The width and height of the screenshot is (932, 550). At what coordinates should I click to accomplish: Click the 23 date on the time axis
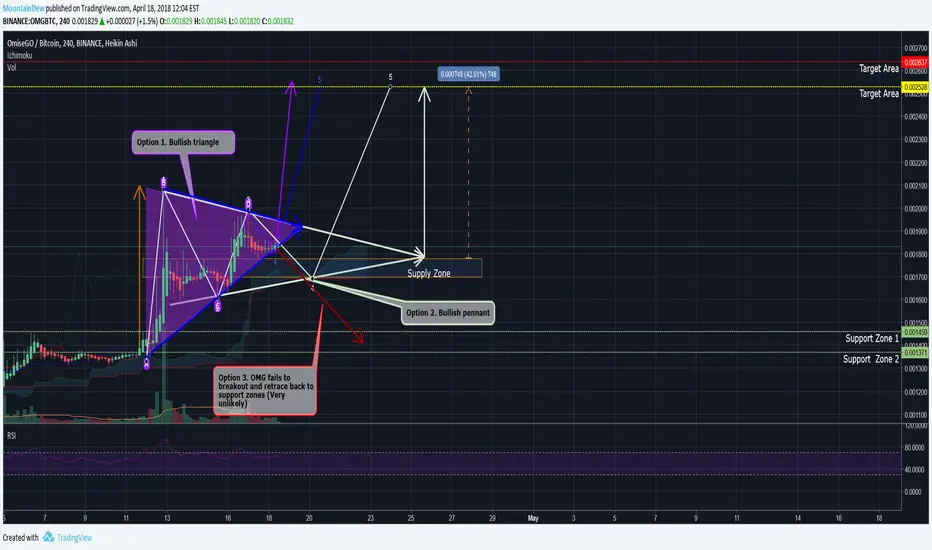click(x=370, y=518)
